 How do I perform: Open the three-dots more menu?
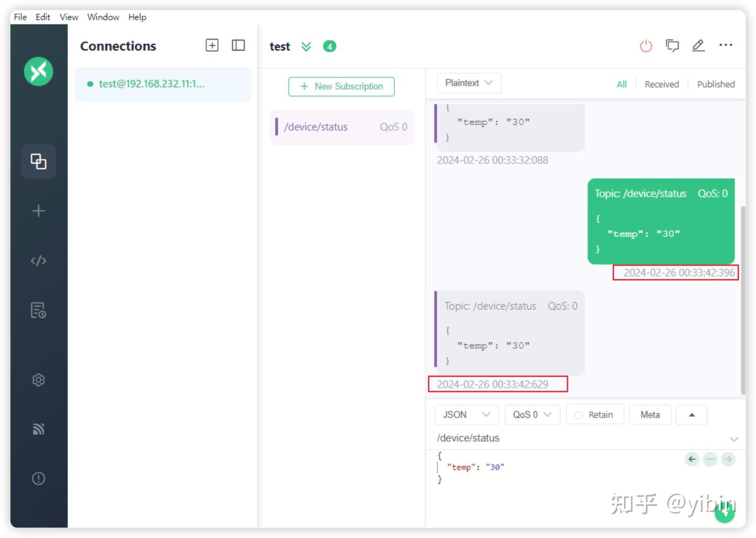click(726, 45)
